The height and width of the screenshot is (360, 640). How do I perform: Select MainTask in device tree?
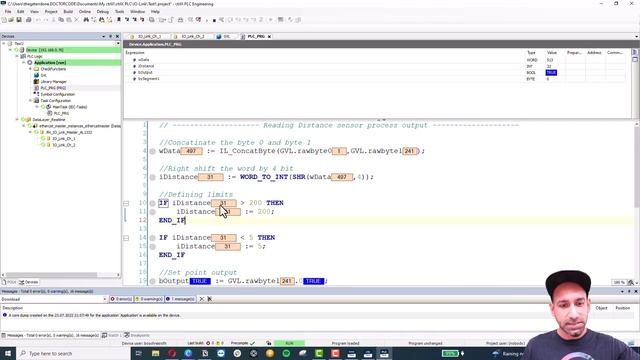pos(69,107)
